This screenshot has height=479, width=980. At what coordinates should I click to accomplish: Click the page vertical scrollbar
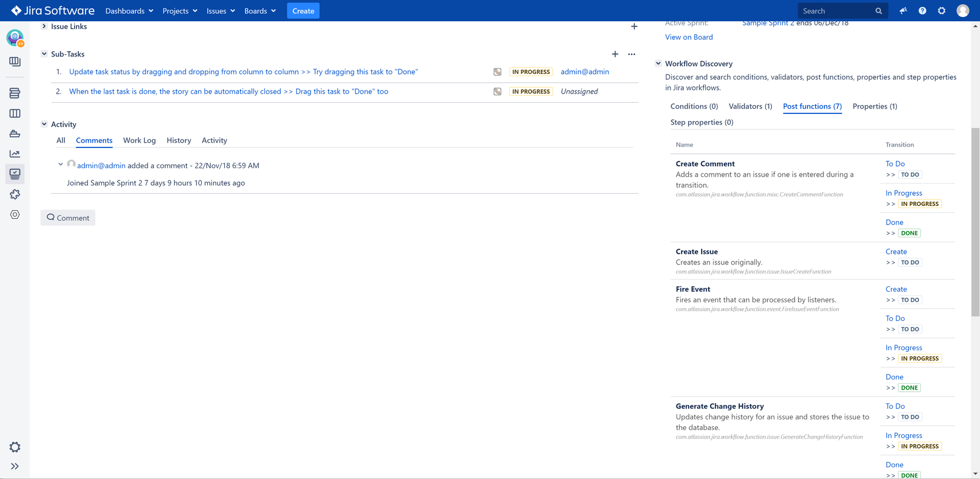(x=975, y=222)
